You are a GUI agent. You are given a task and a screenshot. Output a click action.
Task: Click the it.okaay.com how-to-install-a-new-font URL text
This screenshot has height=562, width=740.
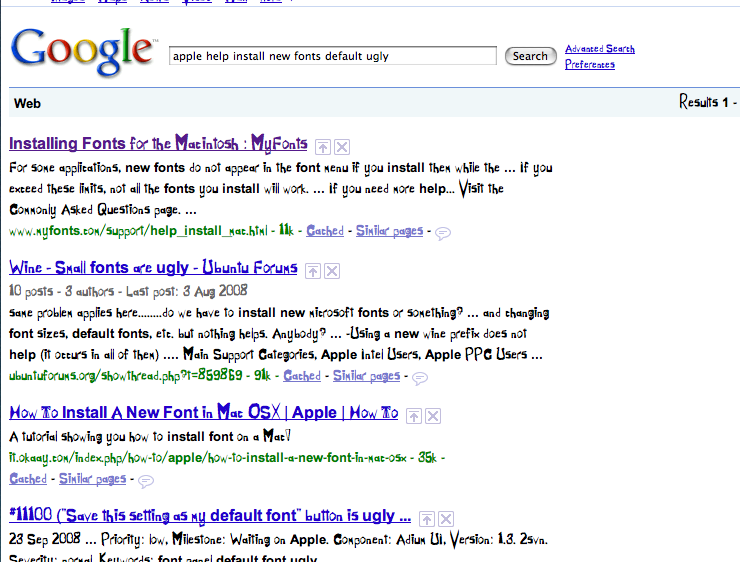208,458
